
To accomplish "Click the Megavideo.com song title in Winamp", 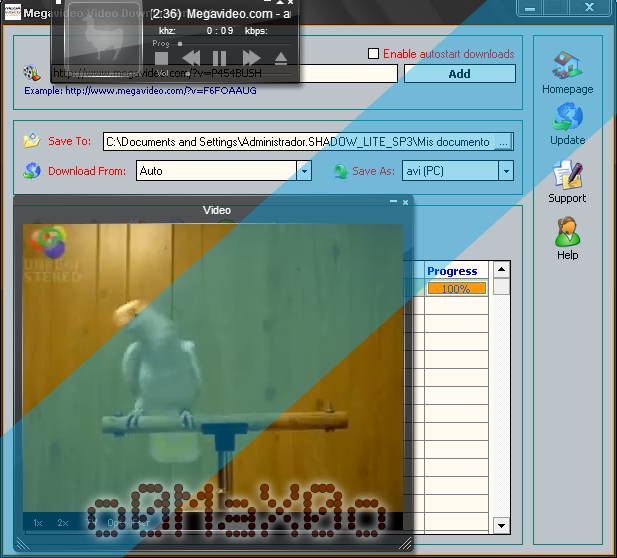I will pyautogui.click(x=221, y=14).
